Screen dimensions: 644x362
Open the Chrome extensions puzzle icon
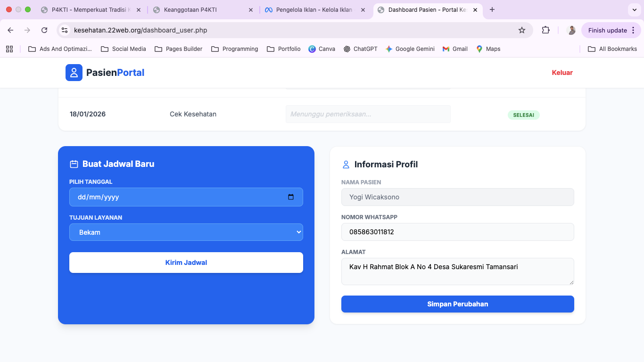[545, 30]
